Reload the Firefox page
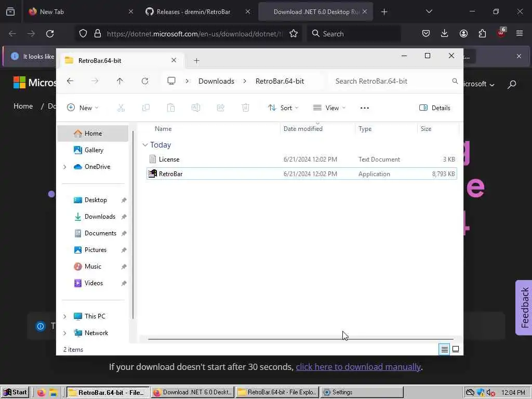This screenshot has width=532, height=399. pyautogui.click(x=50, y=34)
